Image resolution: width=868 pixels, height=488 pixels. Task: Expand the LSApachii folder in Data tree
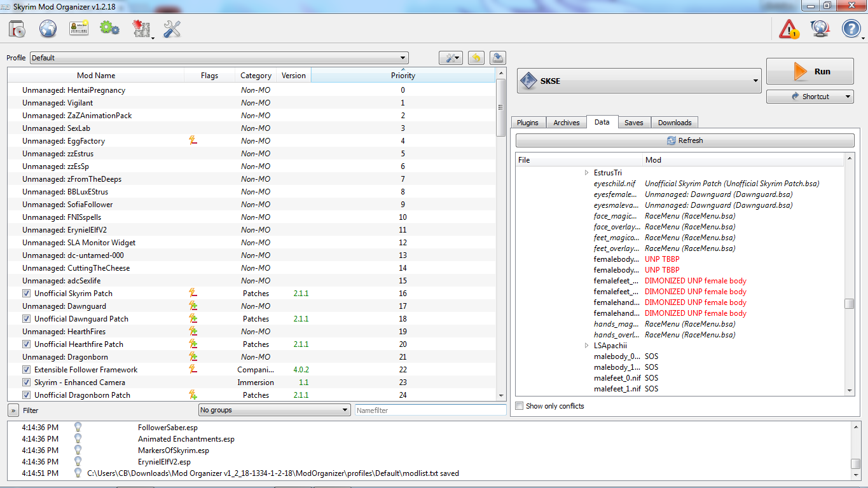pos(587,346)
